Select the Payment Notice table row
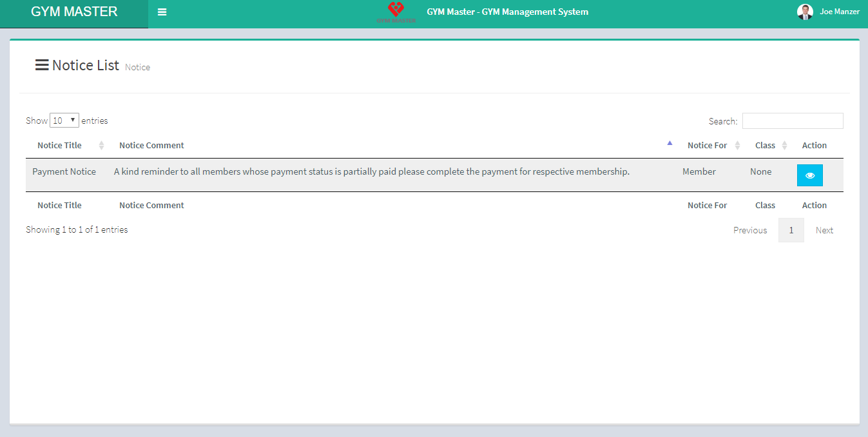868x437 pixels. (371, 172)
